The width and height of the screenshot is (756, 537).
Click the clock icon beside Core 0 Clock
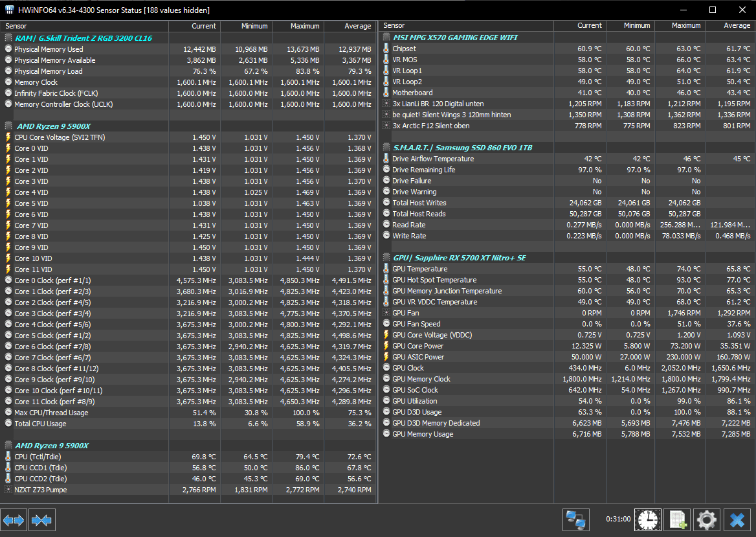pyautogui.click(x=8, y=280)
